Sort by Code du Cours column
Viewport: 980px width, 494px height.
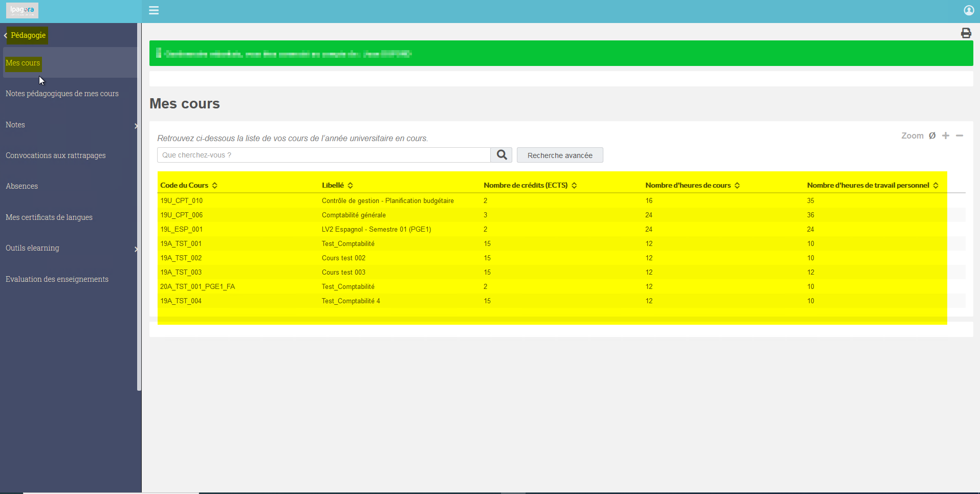(189, 185)
